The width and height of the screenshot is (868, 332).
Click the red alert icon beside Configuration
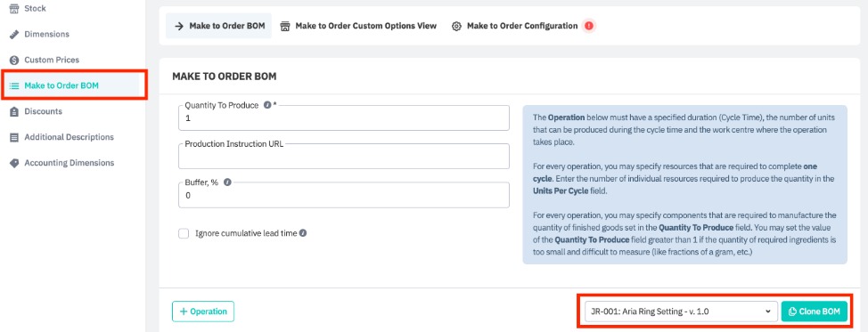(x=588, y=26)
